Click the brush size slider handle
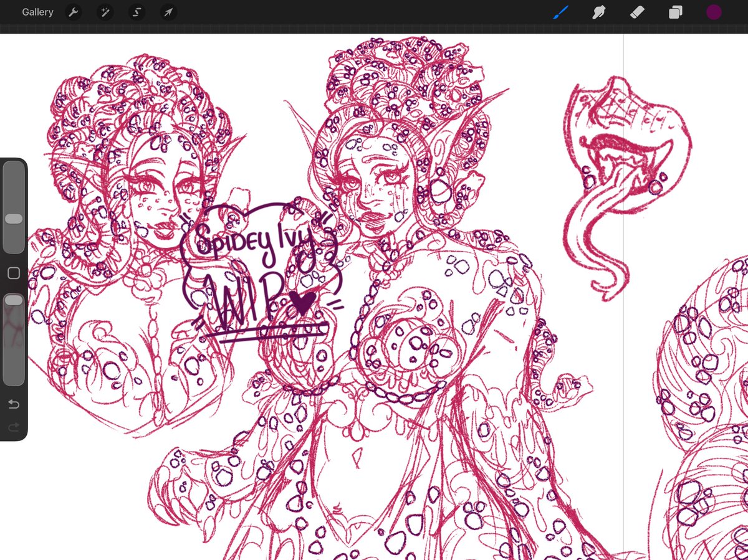The width and height of the screenshot is (748, 560). pyautogui.click(x=13, y=219)
